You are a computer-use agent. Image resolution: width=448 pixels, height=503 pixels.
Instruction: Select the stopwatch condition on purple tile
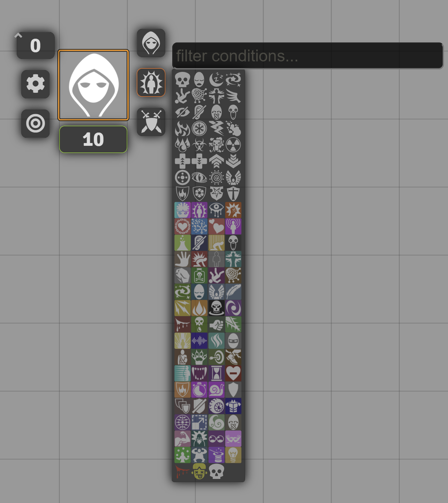[199, 390]
